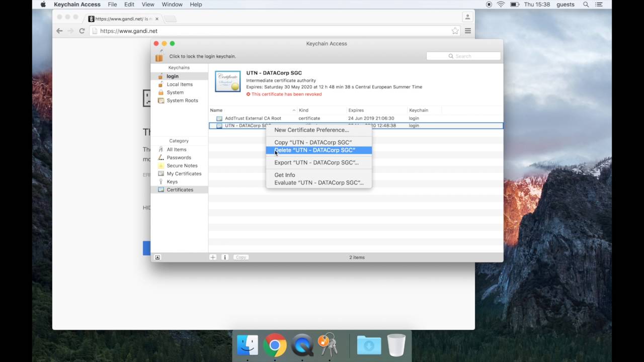This screenshot has width=644, height=362.
Task: Sort by the Expires column header
Action: point(377,110)
